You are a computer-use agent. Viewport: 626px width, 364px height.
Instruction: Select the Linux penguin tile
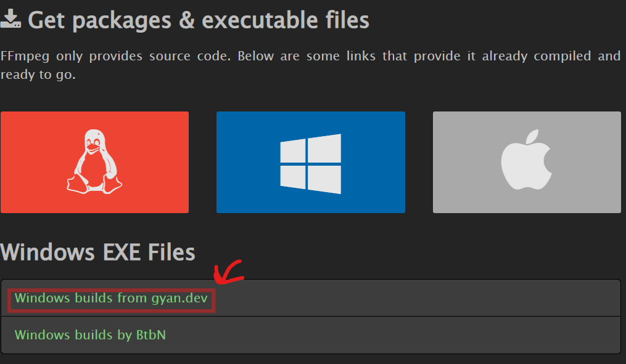[94, 162]
